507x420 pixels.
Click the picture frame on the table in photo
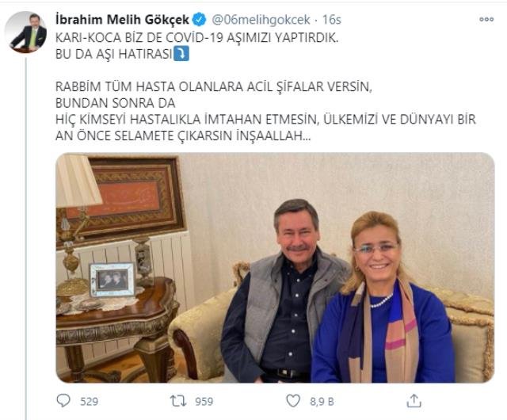(x=112, y=280)
